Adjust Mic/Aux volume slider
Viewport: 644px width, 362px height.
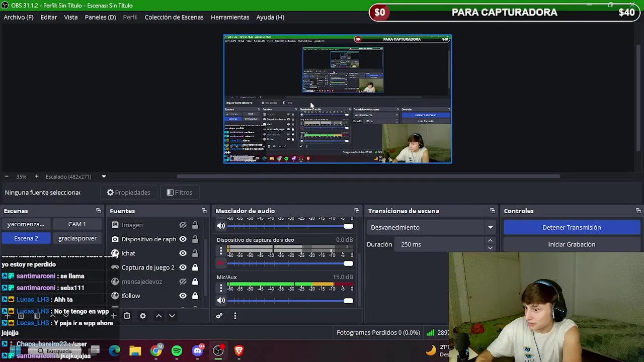(x=291, y=301)
